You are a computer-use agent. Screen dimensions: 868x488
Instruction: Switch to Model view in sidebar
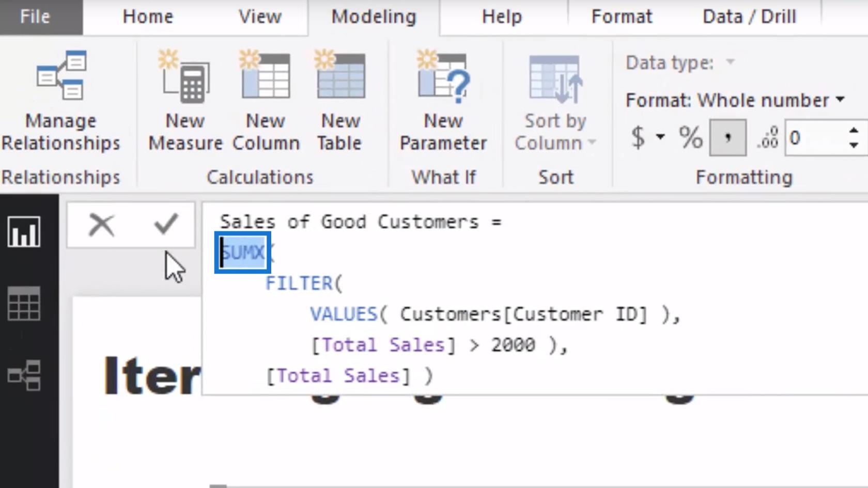pos(24,375)
